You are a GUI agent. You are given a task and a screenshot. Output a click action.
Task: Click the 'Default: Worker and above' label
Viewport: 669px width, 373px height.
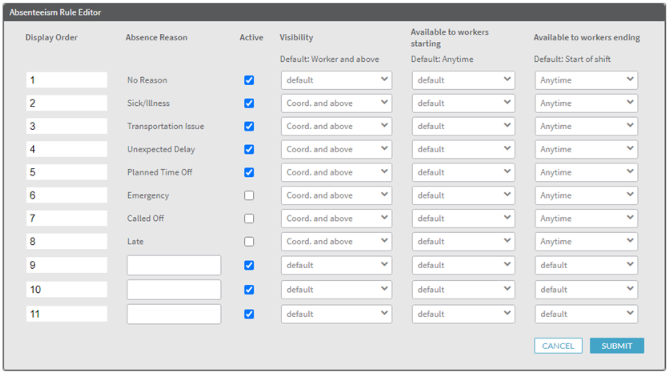tap(329, 59)
